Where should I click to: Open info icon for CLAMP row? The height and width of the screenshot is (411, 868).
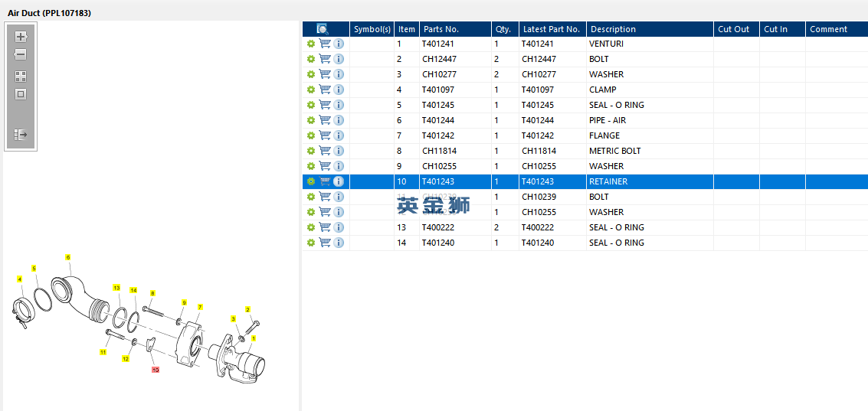click(x=339, y=90)
